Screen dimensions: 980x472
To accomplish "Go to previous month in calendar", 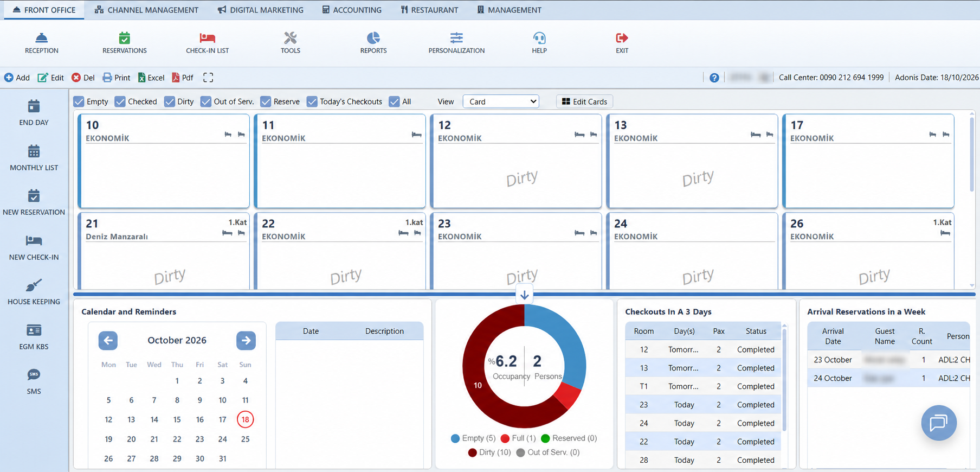I will 108,340.
